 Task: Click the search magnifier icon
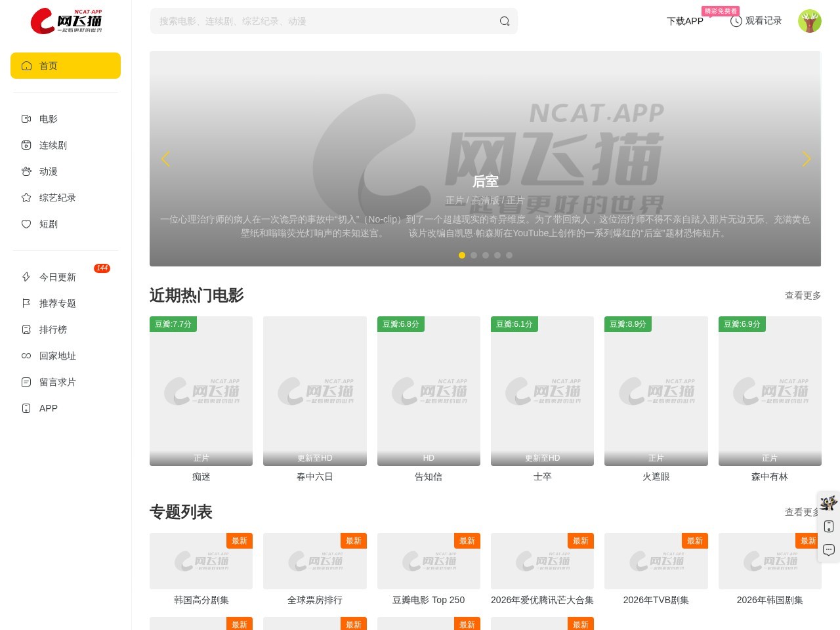505,21
